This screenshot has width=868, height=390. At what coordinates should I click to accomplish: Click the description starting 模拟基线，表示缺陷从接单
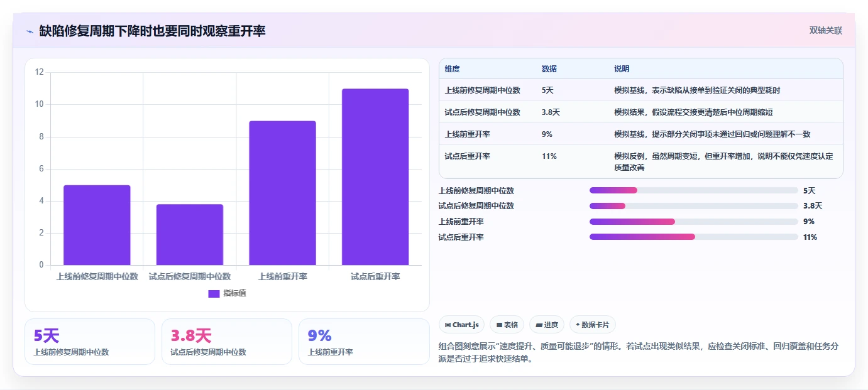click(697, 90)
